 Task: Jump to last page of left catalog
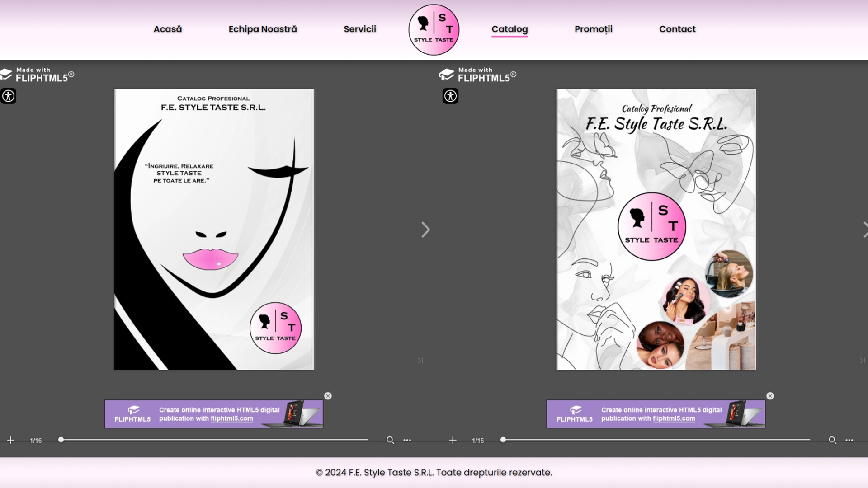(x=420, y=361)
